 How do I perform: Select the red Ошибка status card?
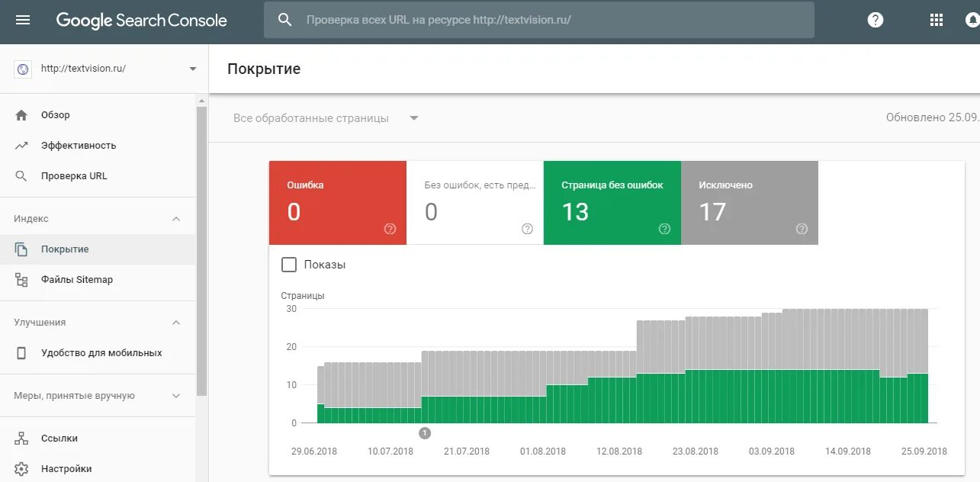(338, 203)
